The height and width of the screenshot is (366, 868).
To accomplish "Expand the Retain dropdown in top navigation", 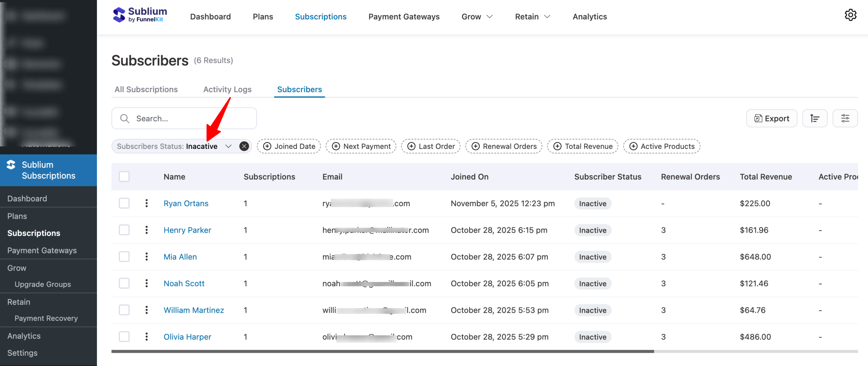I will [x=532, y=17].
